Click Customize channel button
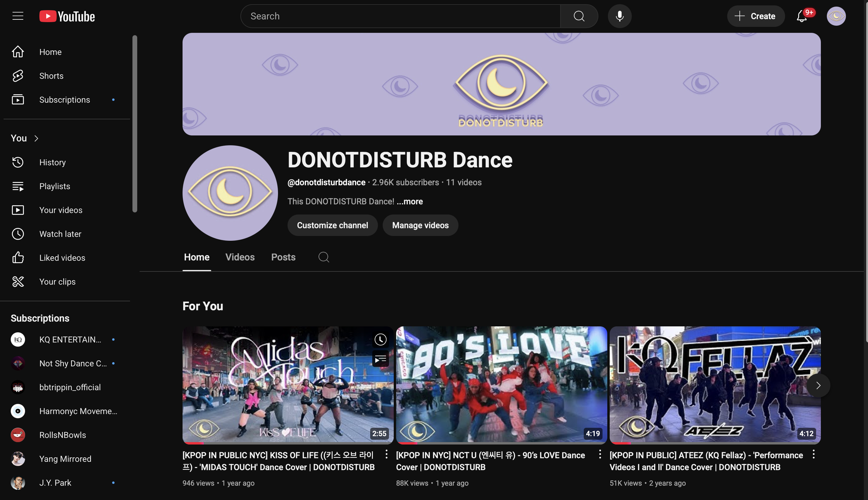 tap(332, 225)
